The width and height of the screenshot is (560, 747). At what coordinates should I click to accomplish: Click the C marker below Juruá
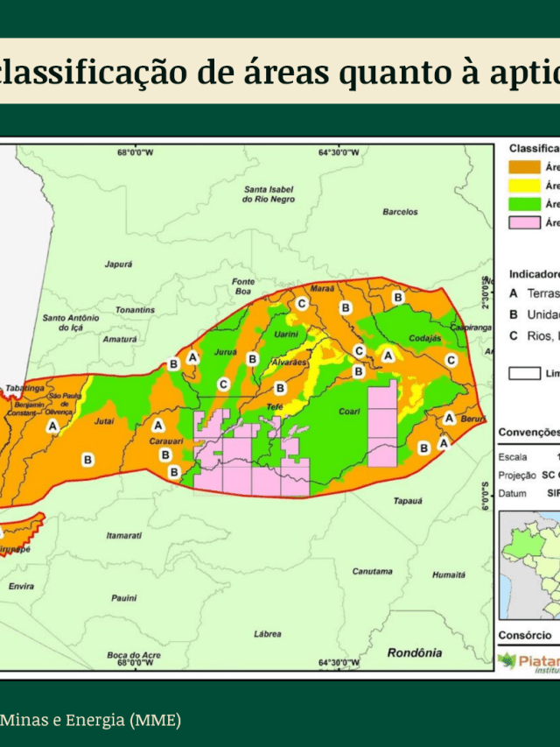223,384
